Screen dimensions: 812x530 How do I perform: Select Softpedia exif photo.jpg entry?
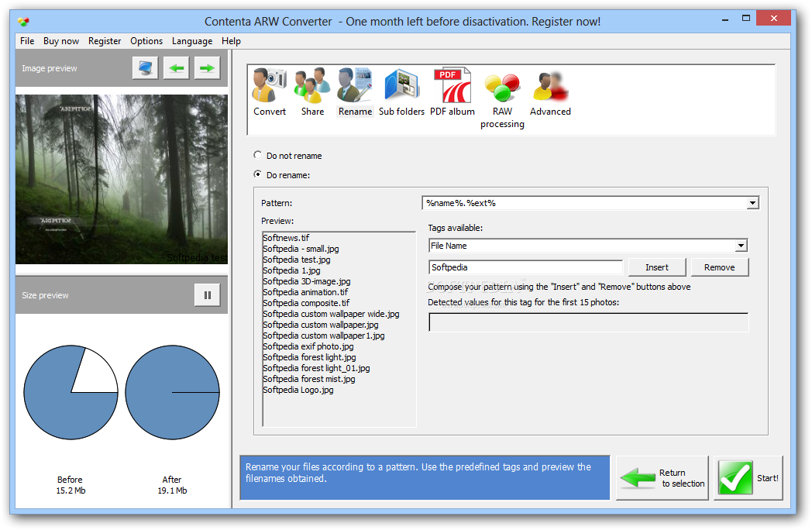[308, 346]
